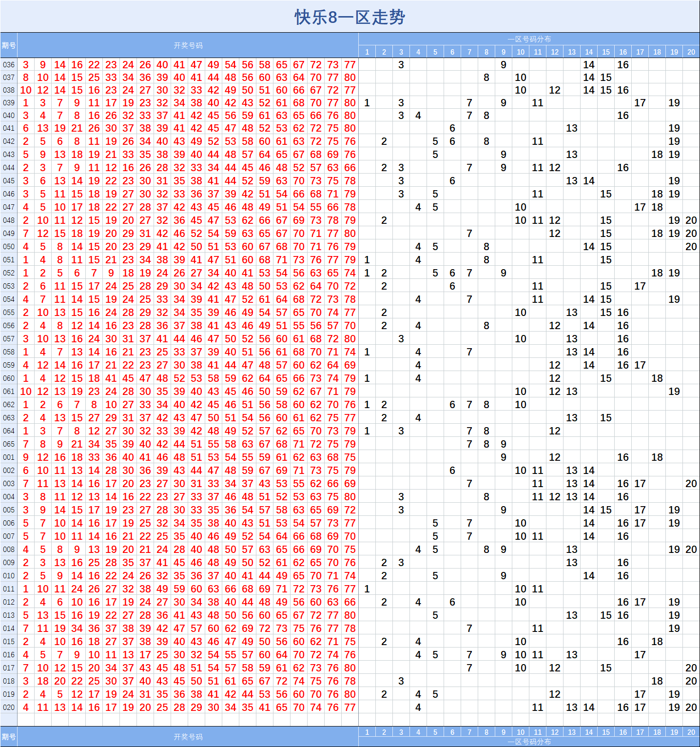Click distribution-area number 17 in row 016
The height and width of the screenshot is (747, 700).
[x=640, y=655]
